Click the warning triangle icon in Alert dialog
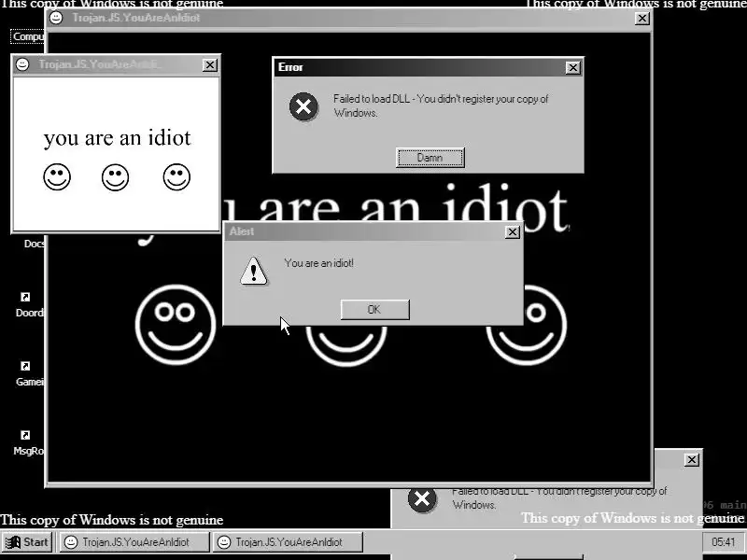 253,271
